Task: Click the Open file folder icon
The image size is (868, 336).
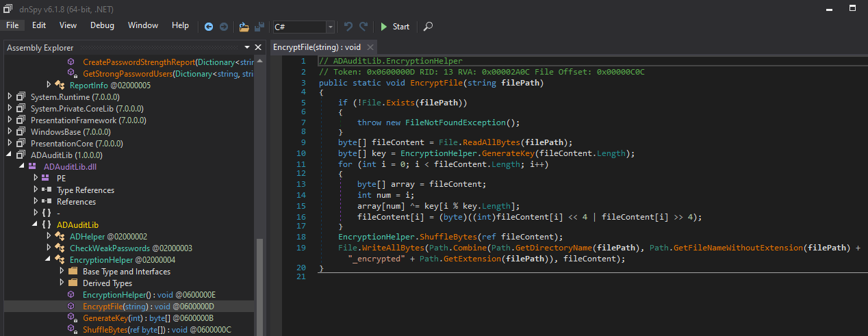Action: (x=244, y=26)
